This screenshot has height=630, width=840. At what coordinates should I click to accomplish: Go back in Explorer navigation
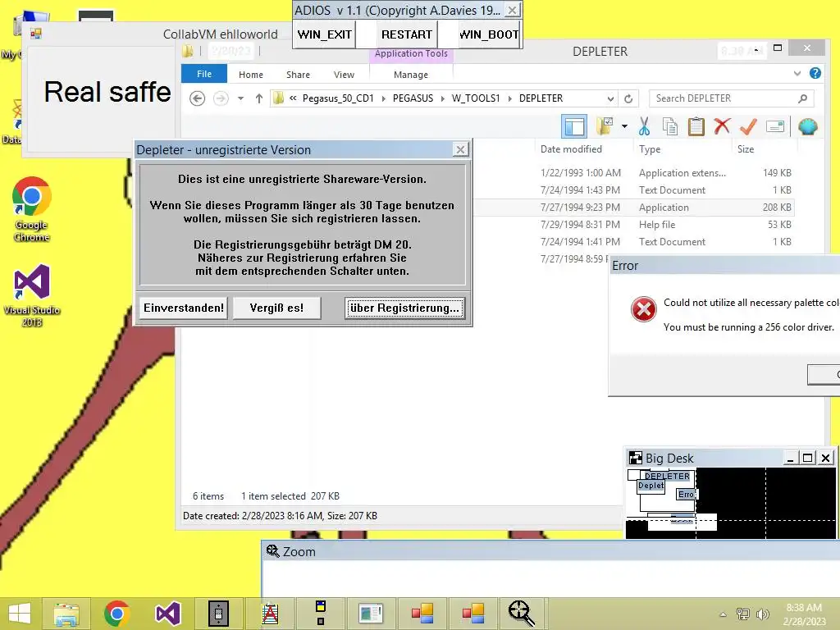[x=197, y=98]
